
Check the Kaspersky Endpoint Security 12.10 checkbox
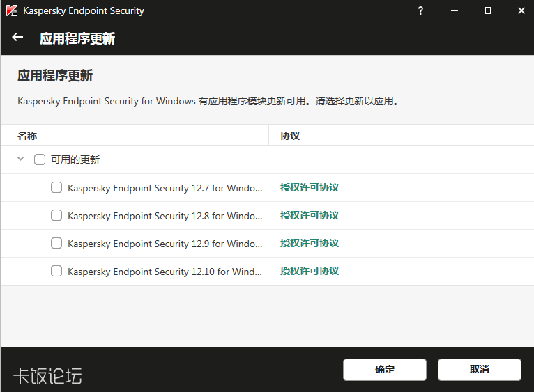(x=56, y=272)
